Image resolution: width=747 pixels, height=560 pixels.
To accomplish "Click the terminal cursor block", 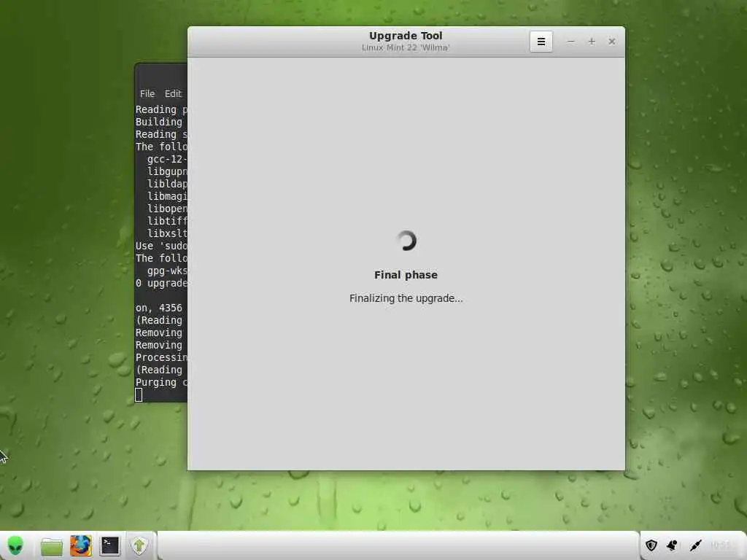I will pos(139,394).
